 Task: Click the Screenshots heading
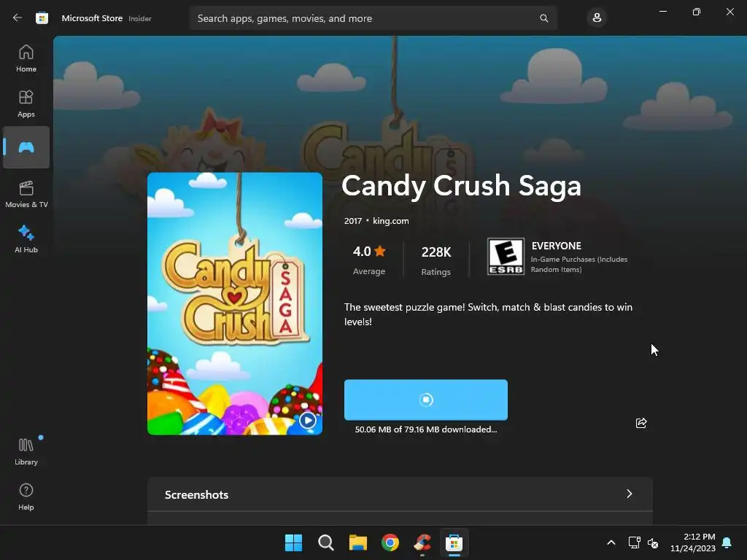(x=196, y=495)
